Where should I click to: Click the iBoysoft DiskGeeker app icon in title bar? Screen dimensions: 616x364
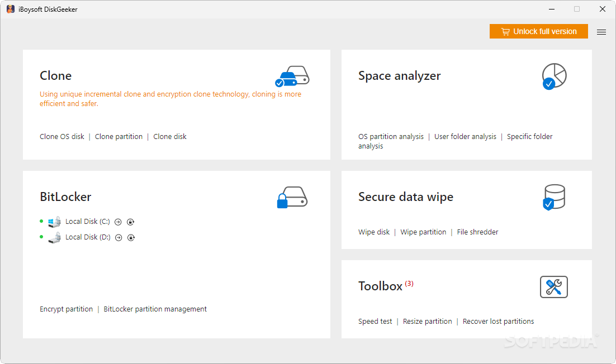11,9
